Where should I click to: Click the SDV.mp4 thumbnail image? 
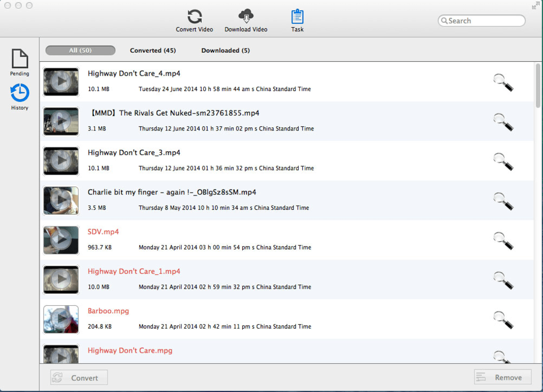(x=61, y=240)
